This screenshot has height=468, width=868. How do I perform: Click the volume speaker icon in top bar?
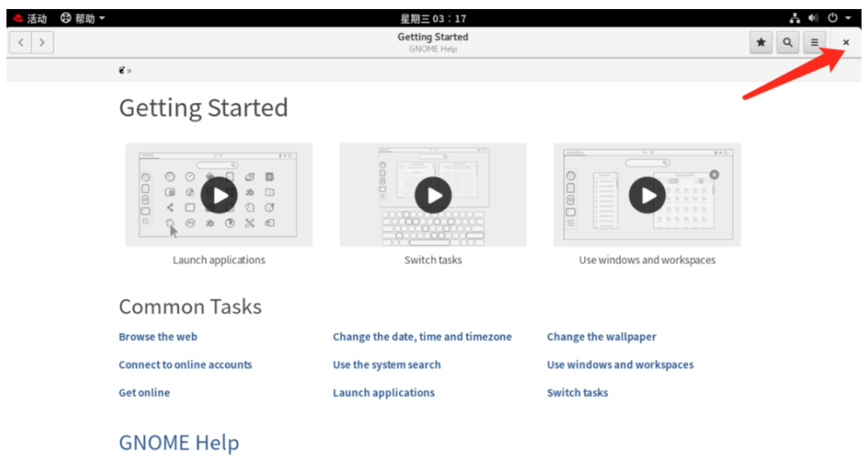814,18
